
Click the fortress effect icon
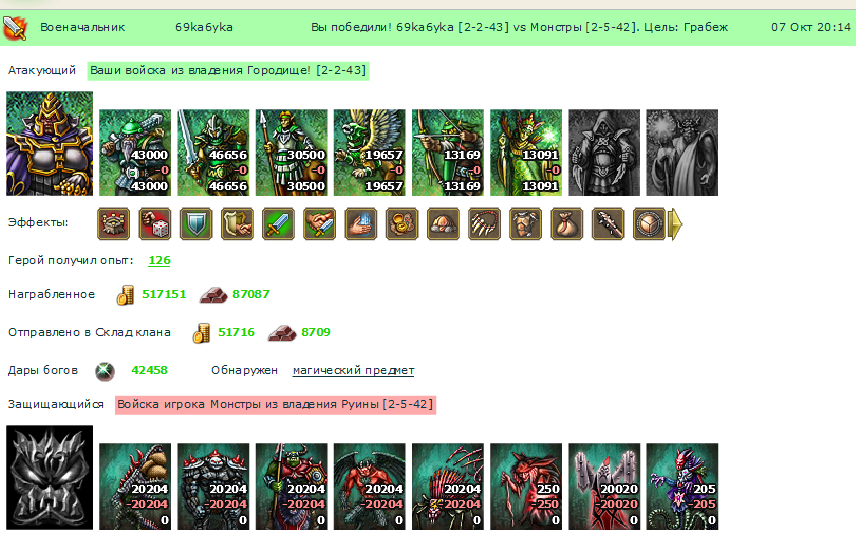(114, 224)
